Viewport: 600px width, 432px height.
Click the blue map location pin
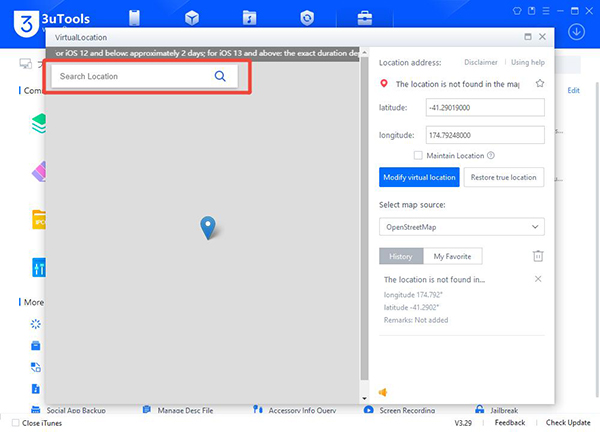click(207, 228)
